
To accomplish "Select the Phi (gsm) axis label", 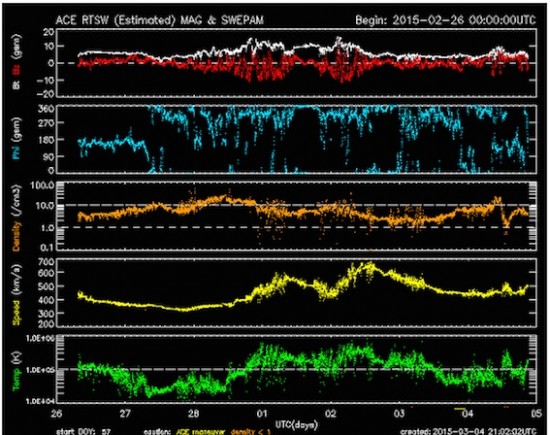I will pyautogui.click(x=16, y=138).
